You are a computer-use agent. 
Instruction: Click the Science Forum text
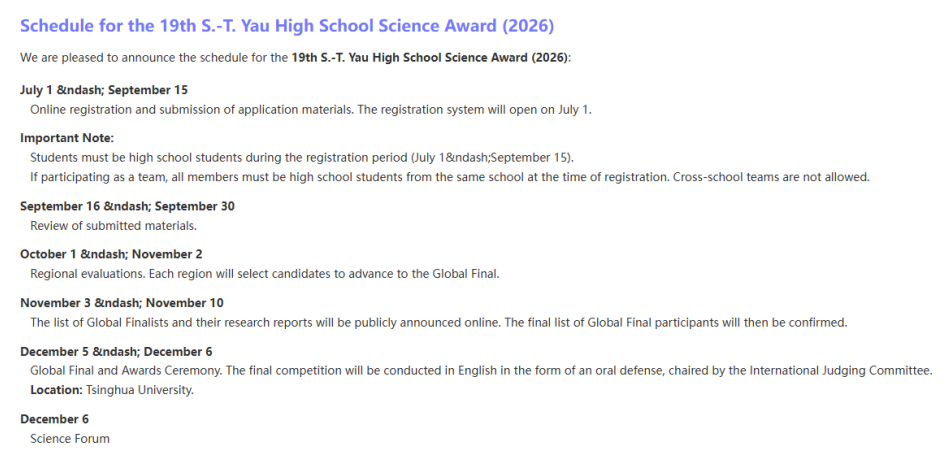pyautogui.click(x=70, y=438)
